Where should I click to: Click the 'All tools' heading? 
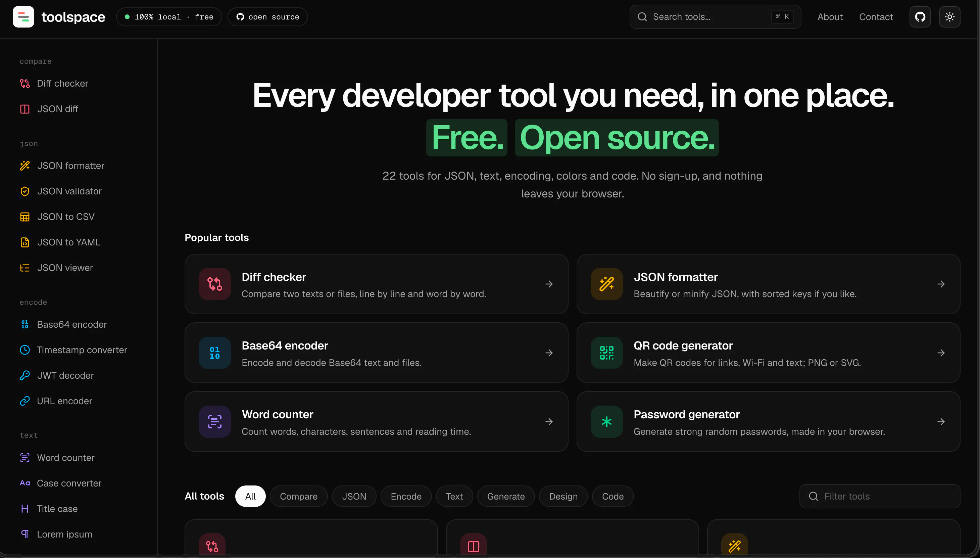[x=204, y=496]
